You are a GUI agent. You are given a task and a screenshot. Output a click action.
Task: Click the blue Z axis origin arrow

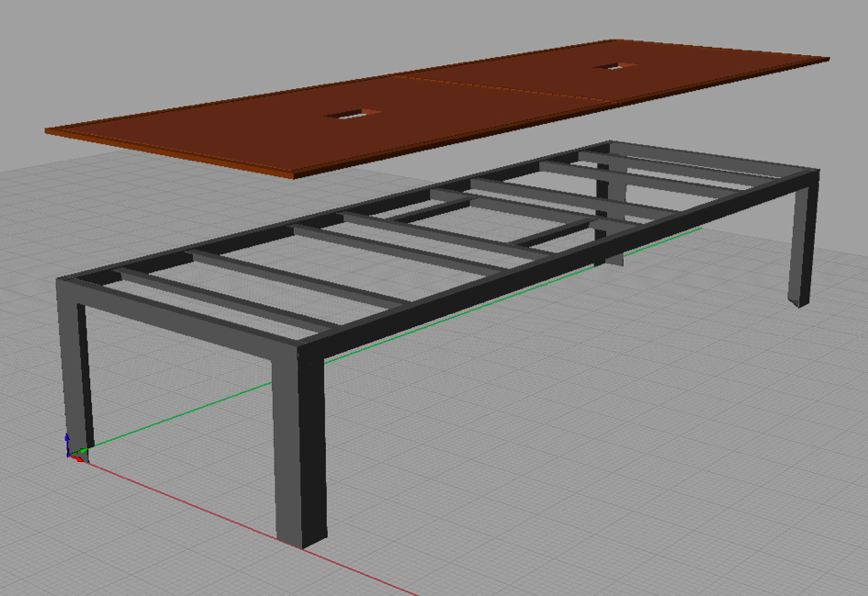[x=67, y=442]
